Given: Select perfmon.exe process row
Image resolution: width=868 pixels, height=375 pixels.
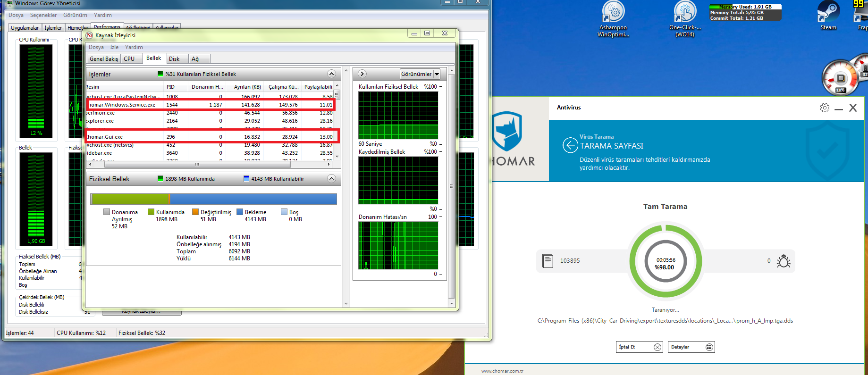Looking at the screenshot, I should (211, 113).
